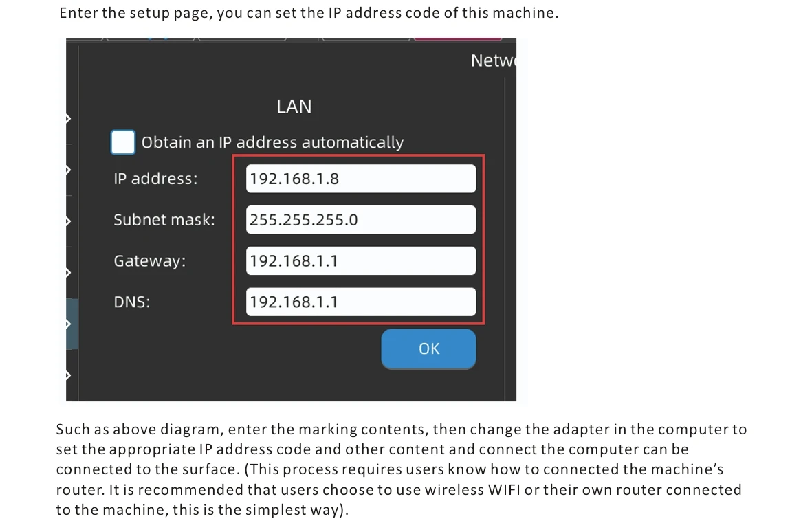Confirm LAN settings with the blue OK button
The height and width of the screenshot is (523, 812).
point(428,348)
